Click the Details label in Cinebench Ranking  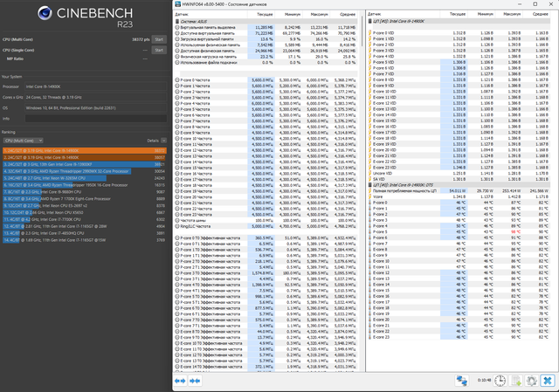(153, 141)
